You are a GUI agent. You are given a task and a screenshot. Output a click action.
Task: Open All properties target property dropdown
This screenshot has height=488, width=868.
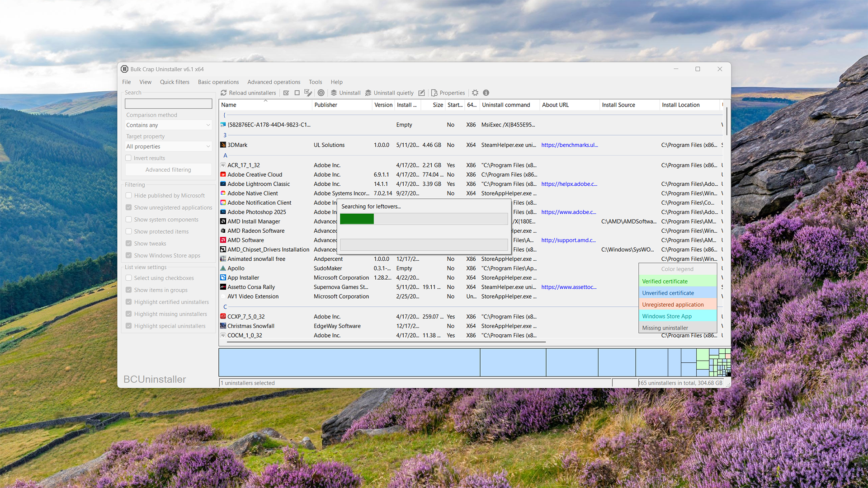pyautogui.click(x=168, y=146)
